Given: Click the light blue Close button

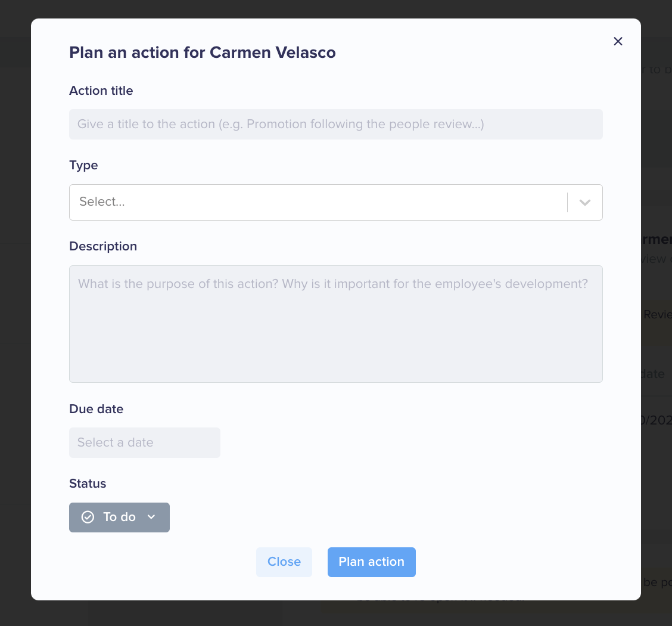Looking at the screenshot, I should tap(284, 562).
